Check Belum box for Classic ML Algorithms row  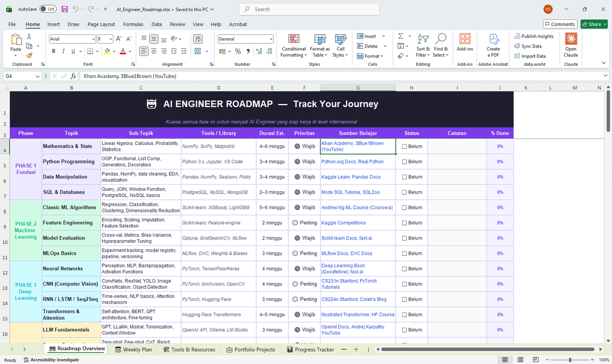coord(404,207)
